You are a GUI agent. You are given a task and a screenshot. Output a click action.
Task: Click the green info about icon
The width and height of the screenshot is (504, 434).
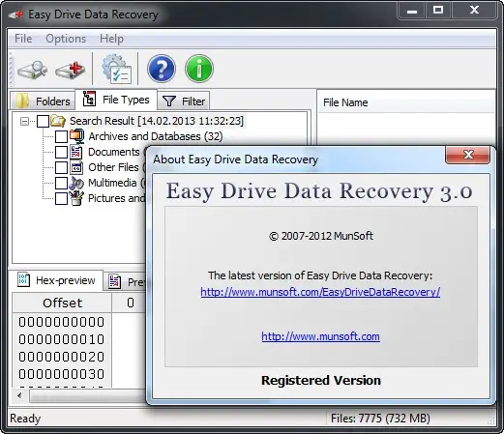click(199, 69)
